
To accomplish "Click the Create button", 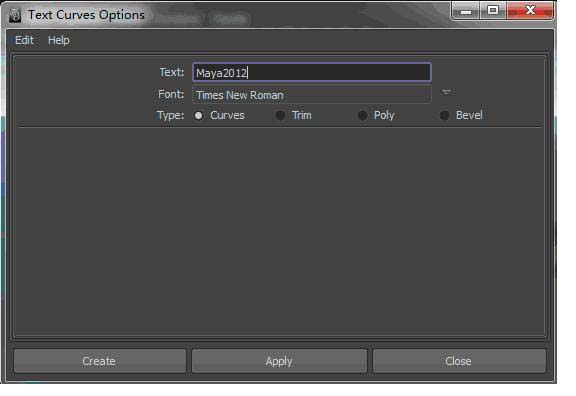I will (100, 361).
